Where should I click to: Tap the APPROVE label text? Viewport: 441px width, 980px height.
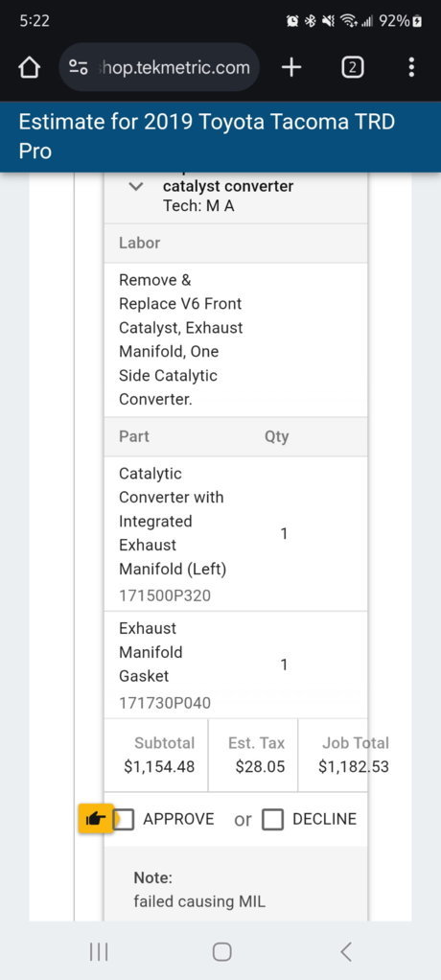click(x=178, y=819)
